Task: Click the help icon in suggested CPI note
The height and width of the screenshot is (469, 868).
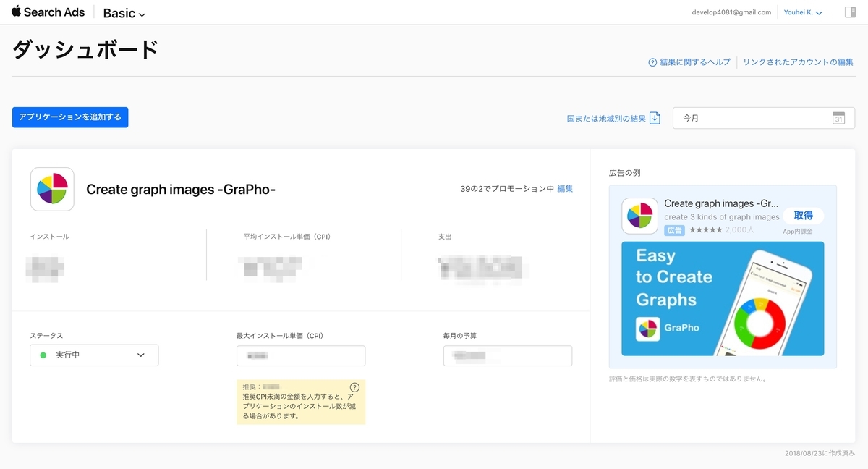Action: tap(354, 387)
